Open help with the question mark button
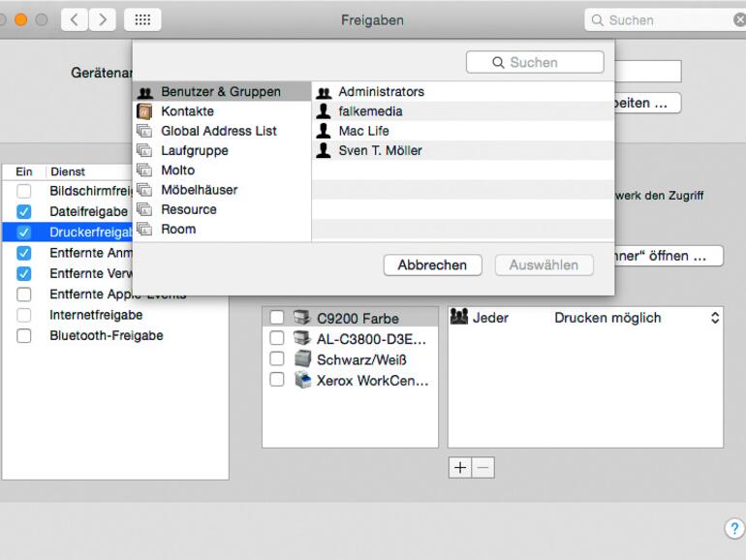Viewport: 746px width, 560px height. coord(734,528)
